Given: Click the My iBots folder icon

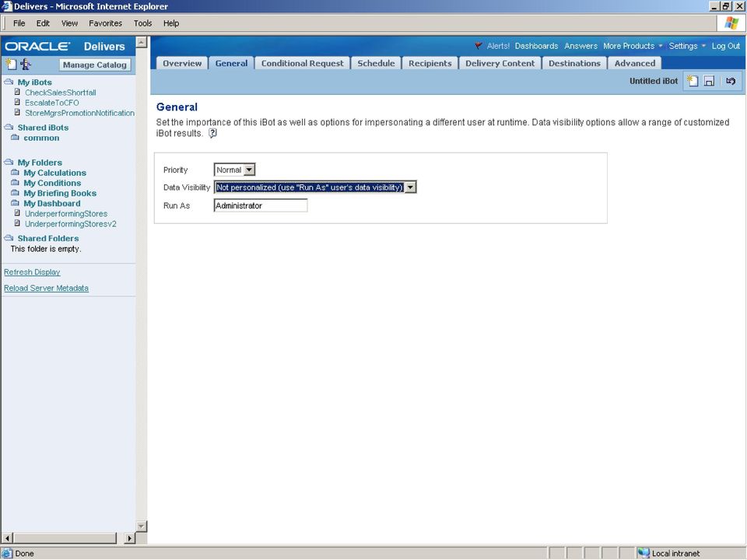Looking at the screenshot, I should coord(9,82).
